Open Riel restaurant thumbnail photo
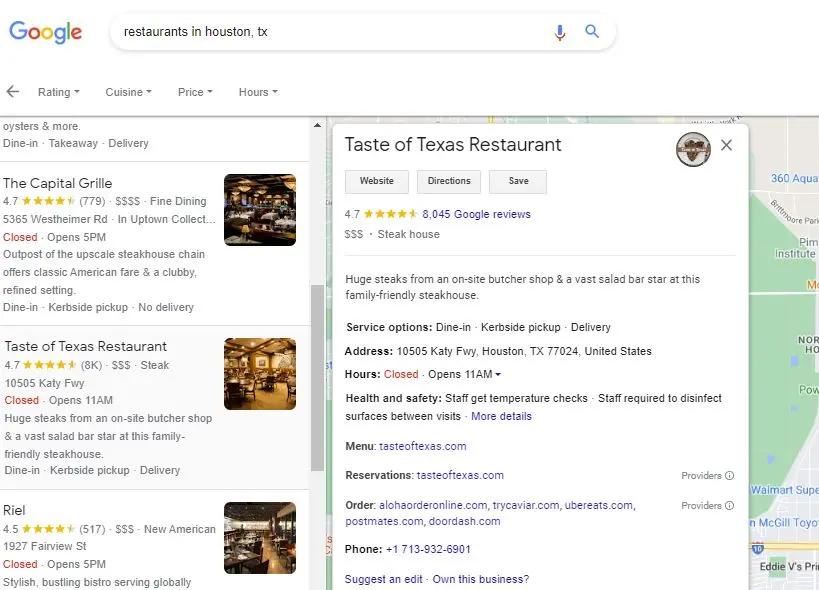 pos(260,538)
